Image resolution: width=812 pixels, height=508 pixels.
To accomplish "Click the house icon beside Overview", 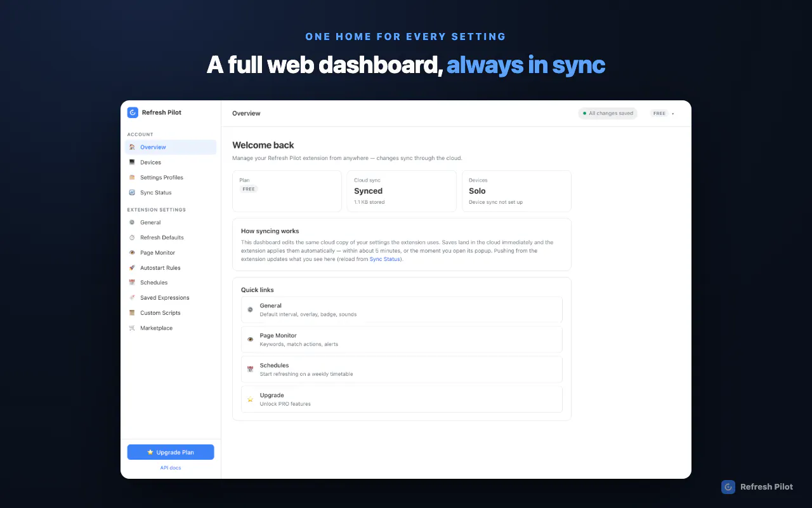I will (132, 147).
